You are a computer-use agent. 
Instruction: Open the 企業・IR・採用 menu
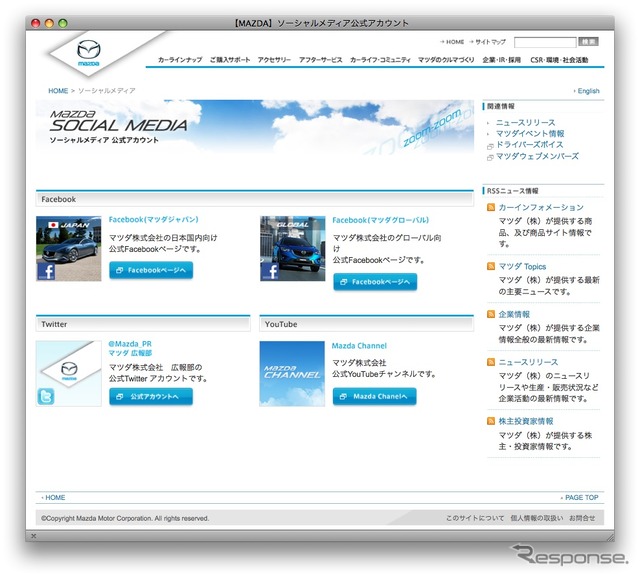click(502, 60)
